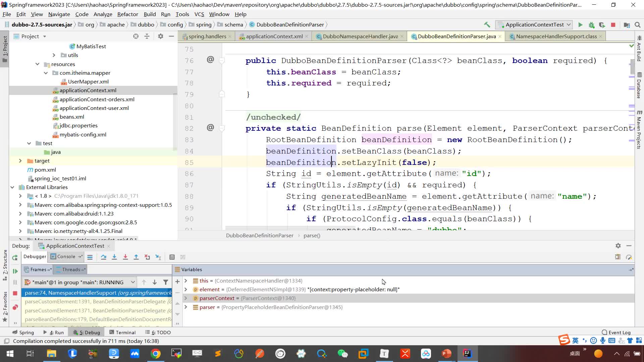This screenshot has width=644, height=362.
Task: Hide the Project panel with the minus icon
Action: tap(171, 36)
